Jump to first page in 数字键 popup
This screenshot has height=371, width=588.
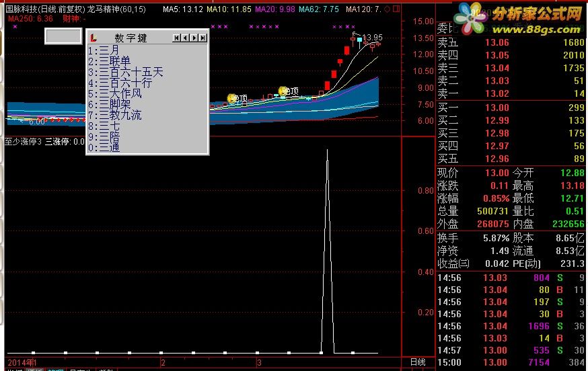click(x=177, y=38)
